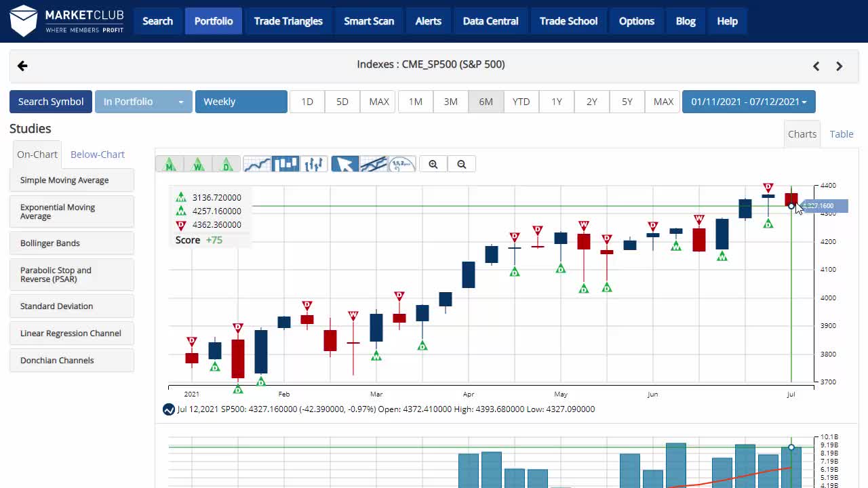The image size is (868, 488).
Task: Select the 5Y range
Action: tap(627, 102)
